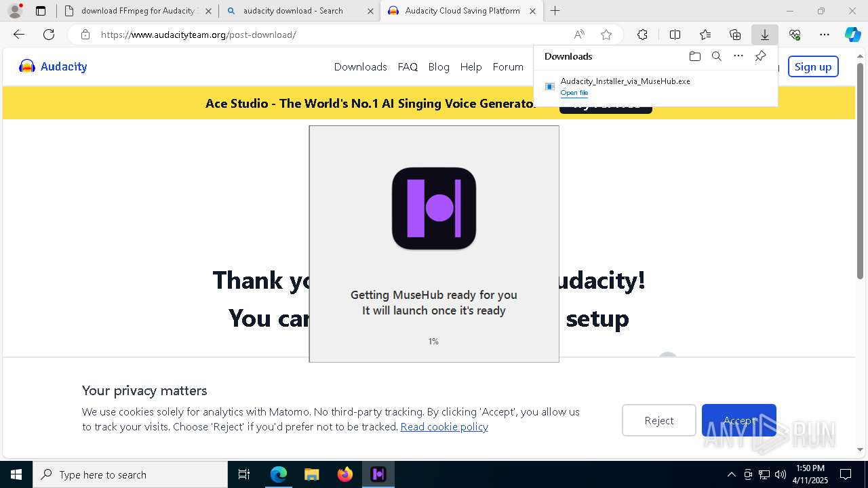This screenshot has height=488, width=868.
Task: Open the notifications center icon
Action: click(x=846, y=474)
